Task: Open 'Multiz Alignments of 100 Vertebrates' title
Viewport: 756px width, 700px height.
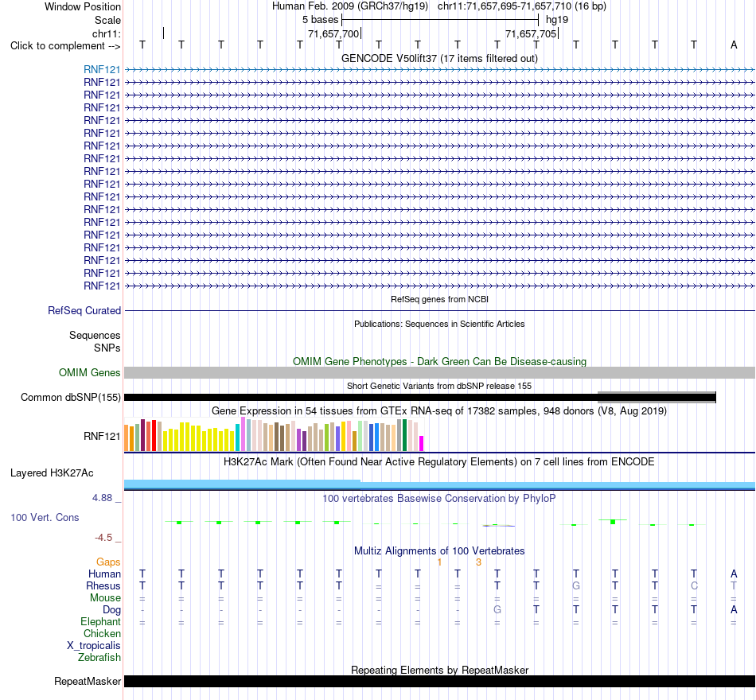Action: coord(439,551)
